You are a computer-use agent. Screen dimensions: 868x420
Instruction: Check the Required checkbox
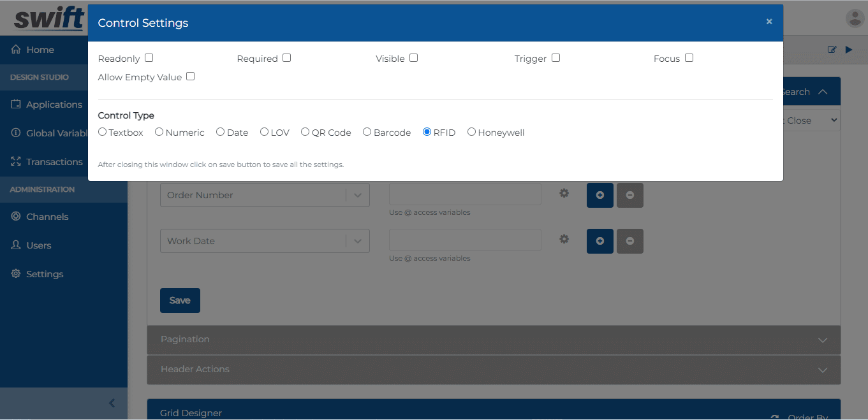click(x=286, y=58)
